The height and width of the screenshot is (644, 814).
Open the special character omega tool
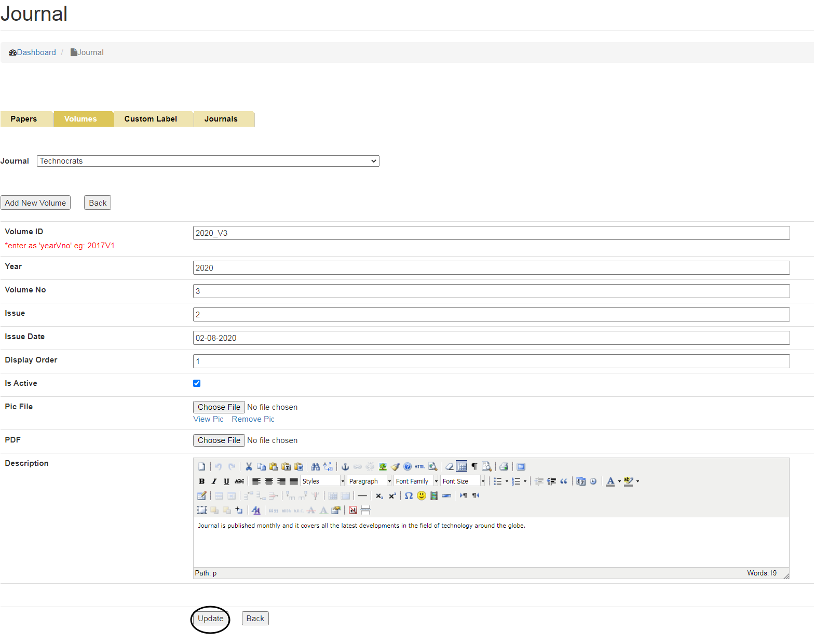pos(409,496)
